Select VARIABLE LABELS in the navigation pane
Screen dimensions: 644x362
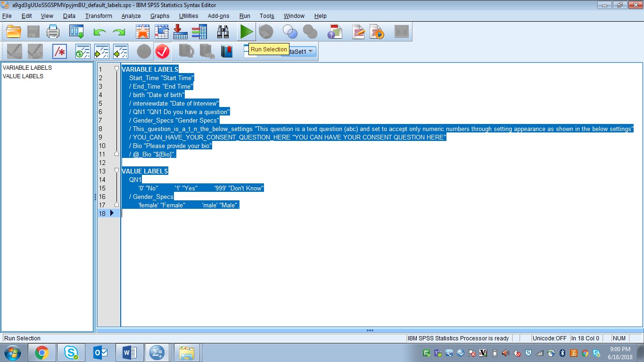point(27,67)
